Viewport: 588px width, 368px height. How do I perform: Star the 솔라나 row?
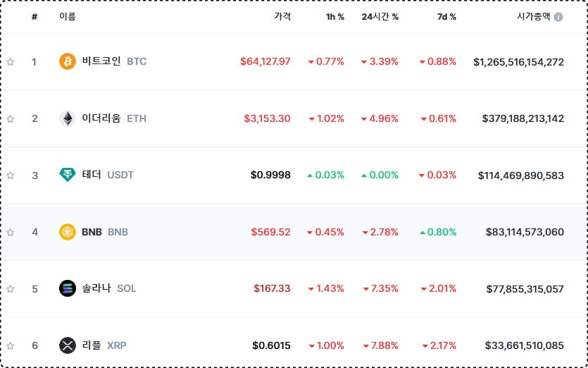coord(11,289)
